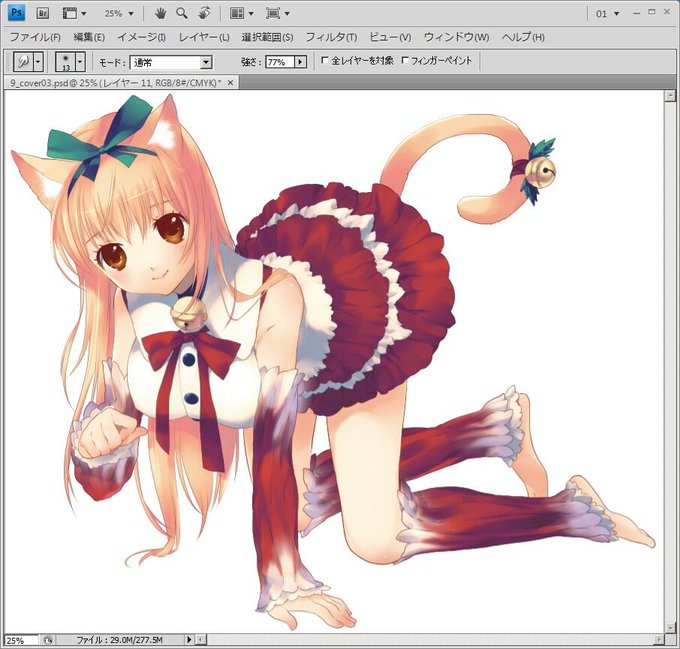Open the workspace switcher 01 dropdown
680x649 pixels.
pyautogui.click(x=607, y=14)
